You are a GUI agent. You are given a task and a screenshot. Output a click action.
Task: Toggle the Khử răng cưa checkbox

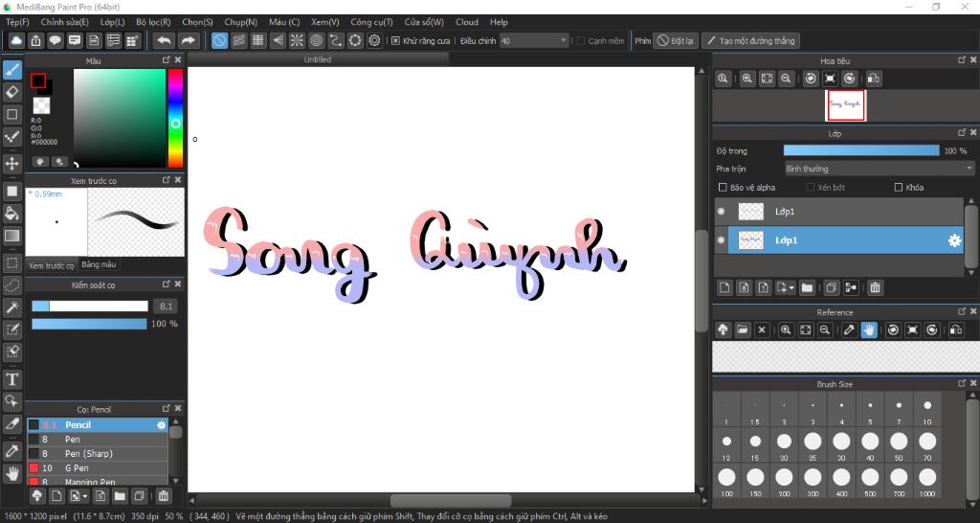pos(395,40)
